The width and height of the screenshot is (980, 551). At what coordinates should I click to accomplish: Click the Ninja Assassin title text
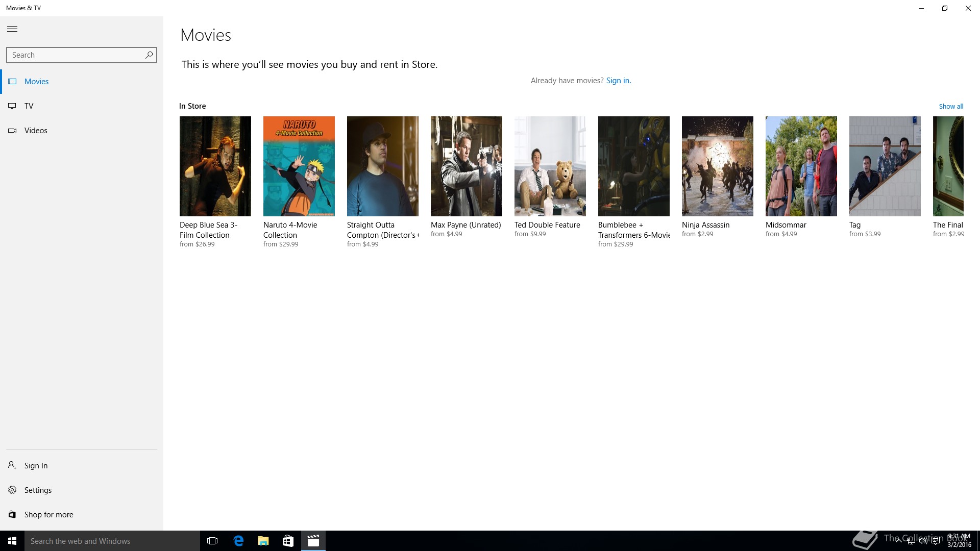(x=706, y=225)
